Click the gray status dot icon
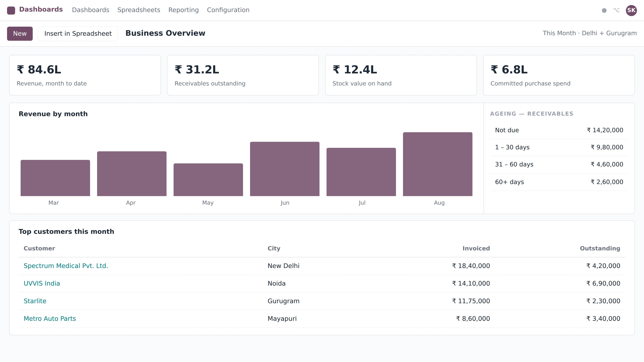 604,11
